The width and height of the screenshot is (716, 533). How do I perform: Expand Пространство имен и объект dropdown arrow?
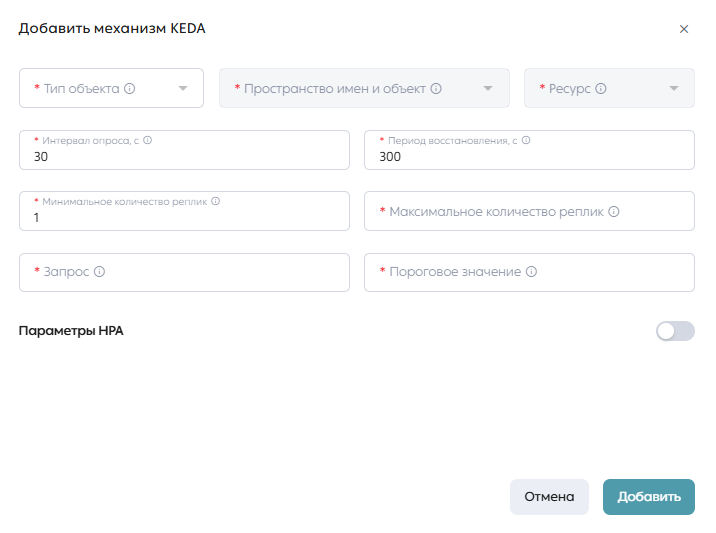(488, 89)
